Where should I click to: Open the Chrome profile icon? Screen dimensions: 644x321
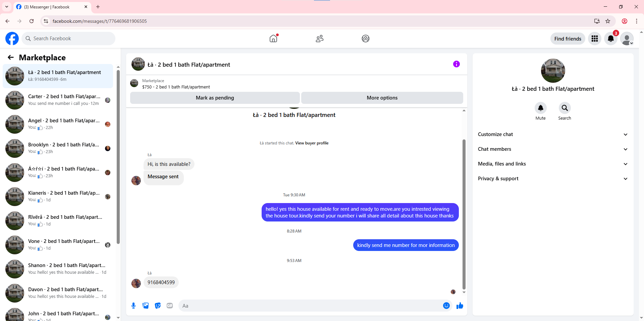tap(625, 21)
